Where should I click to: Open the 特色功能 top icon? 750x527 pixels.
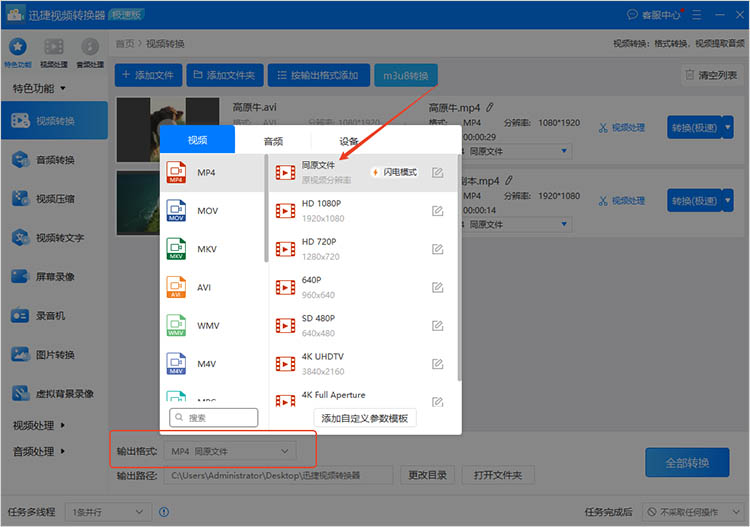pyautogui.click(x=18, y=52)
